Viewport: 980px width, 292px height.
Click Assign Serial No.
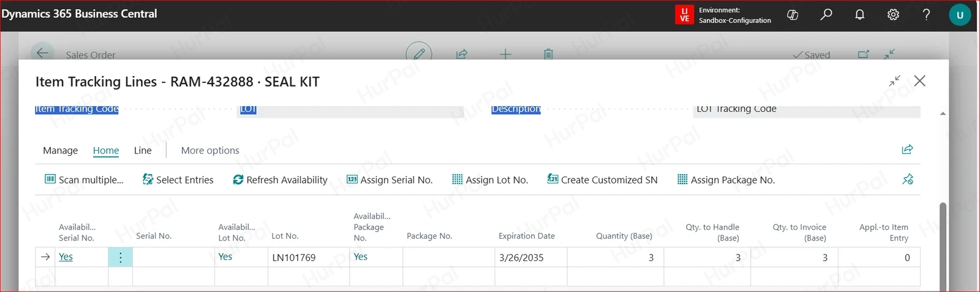coord(390,180)
